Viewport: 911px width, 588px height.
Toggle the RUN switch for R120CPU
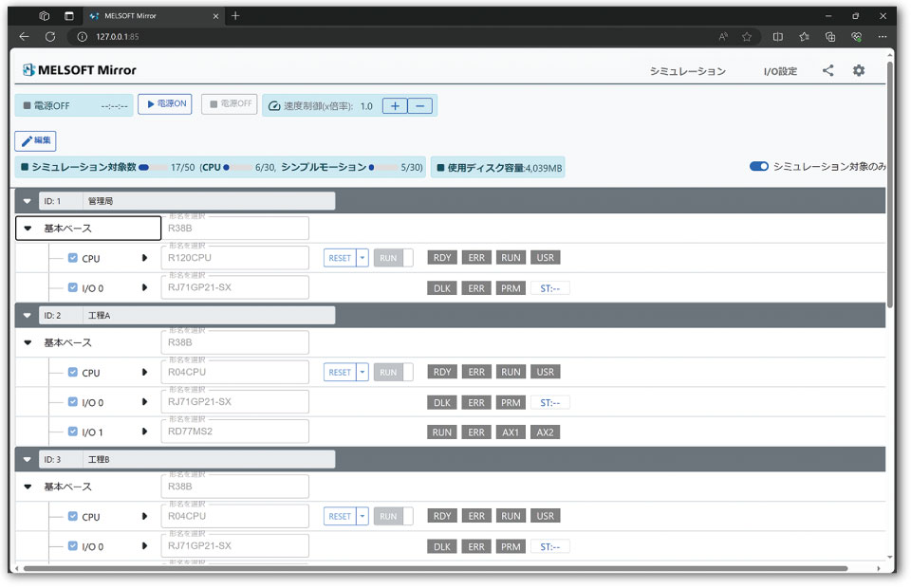click(394, 258)
